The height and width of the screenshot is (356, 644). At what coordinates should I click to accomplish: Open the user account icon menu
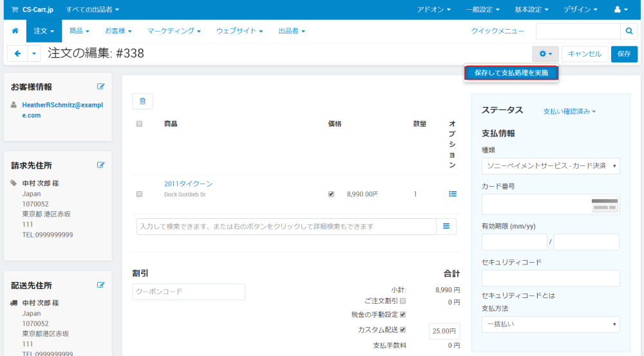tap(621, 10)
